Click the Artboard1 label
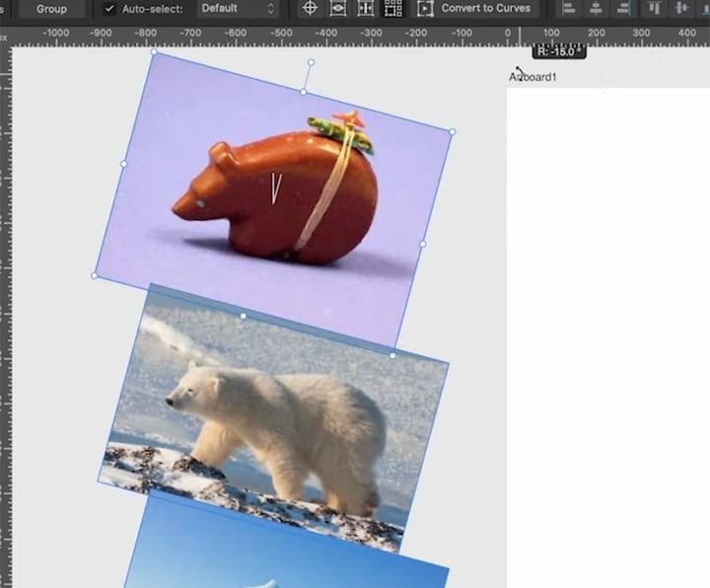710x588 pixels. [532, 77]
